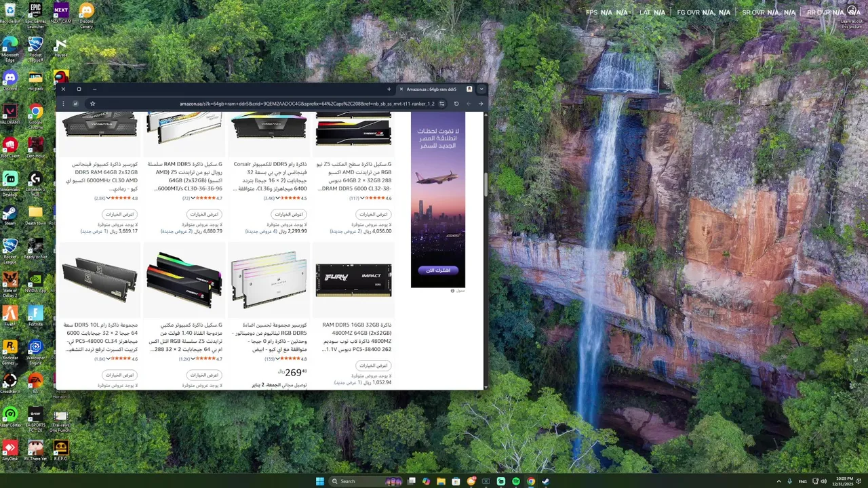This screenshot has width=868, height=488.
Task: Expand rating chevron on DDR5 10L 6000 product
Action: point(108,359)
